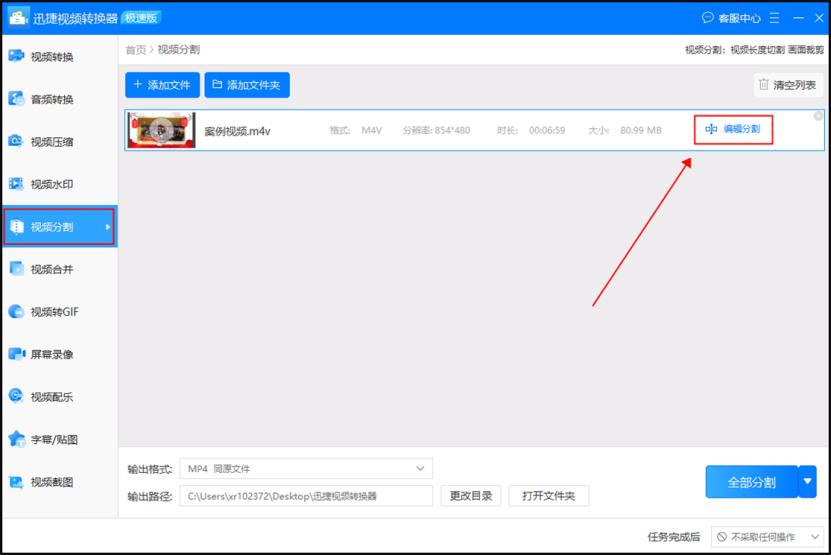Click the 全部分割 button
Screen dimensions: 831x555
[751, 482]
